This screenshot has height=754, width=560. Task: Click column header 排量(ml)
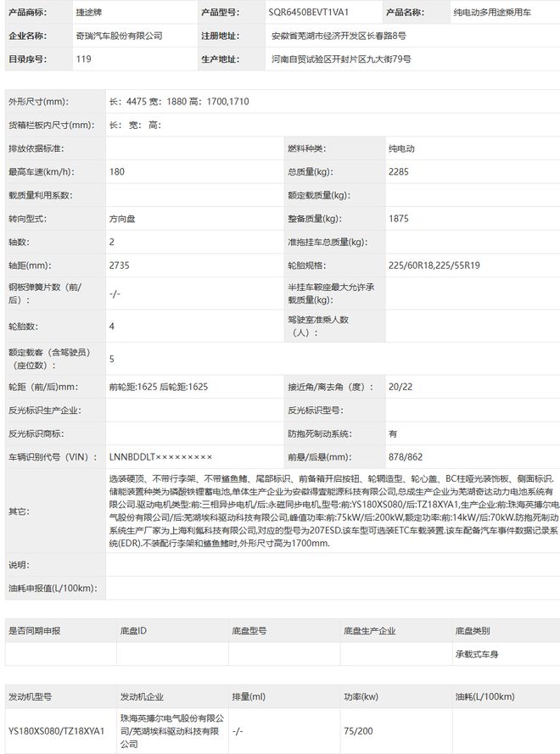click(249, 696)
